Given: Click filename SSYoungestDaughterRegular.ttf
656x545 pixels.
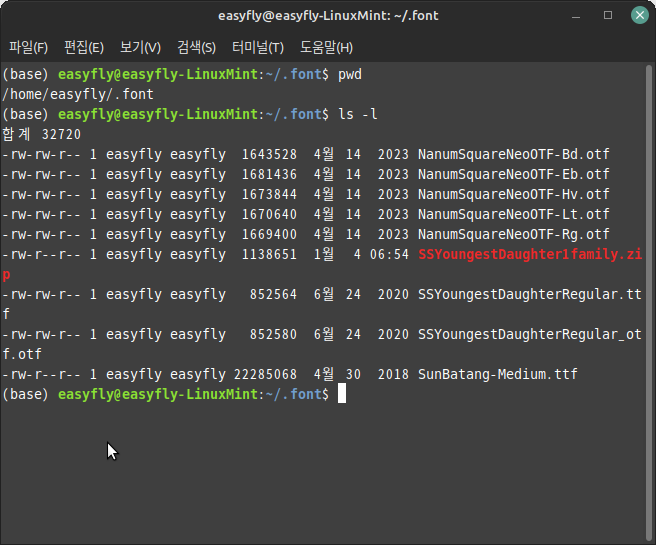Looking at the screenshot, I should point(530,294).
